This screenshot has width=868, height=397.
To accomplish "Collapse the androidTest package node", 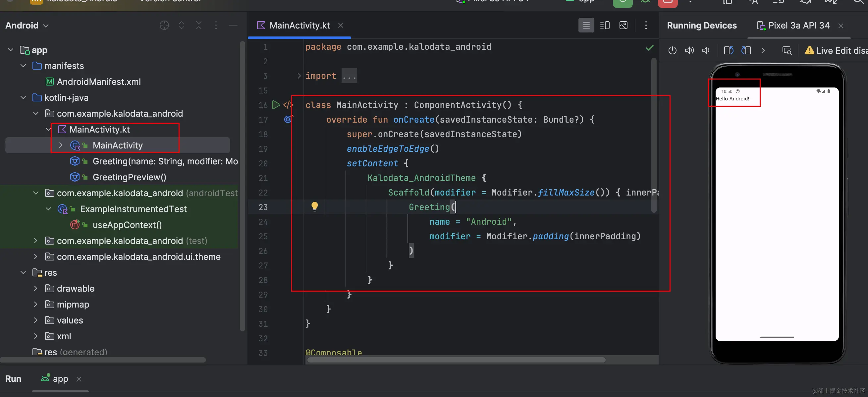I will pos(36,193).
